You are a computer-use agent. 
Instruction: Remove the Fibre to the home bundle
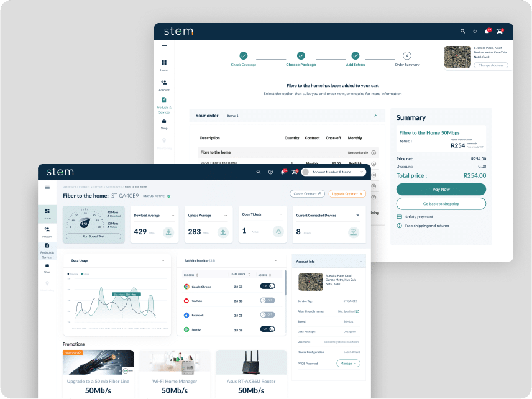point(374,152)
